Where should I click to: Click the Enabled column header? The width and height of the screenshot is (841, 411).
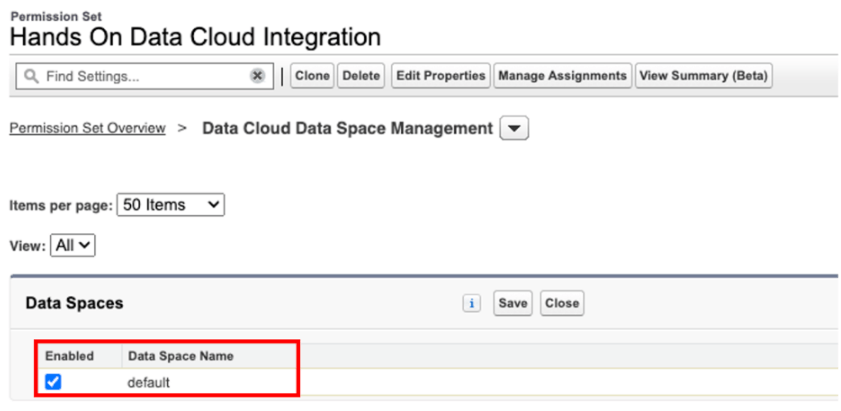(69, 356)
